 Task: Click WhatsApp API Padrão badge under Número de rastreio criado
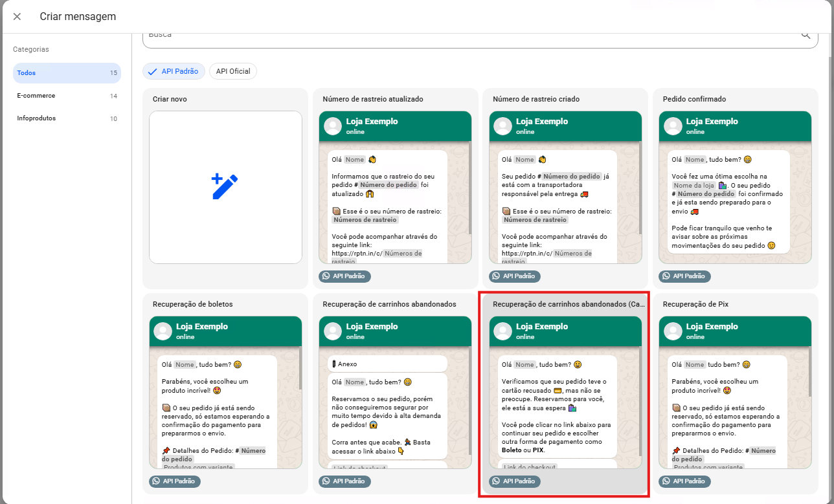point(515,276)
